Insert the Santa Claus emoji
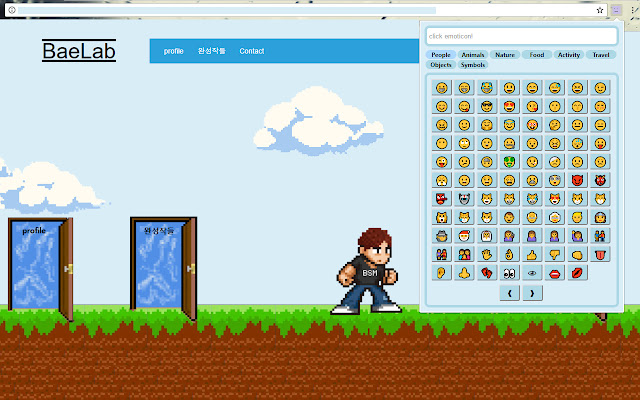This screenshot has height=400, width=640. (x=464, y=236)
